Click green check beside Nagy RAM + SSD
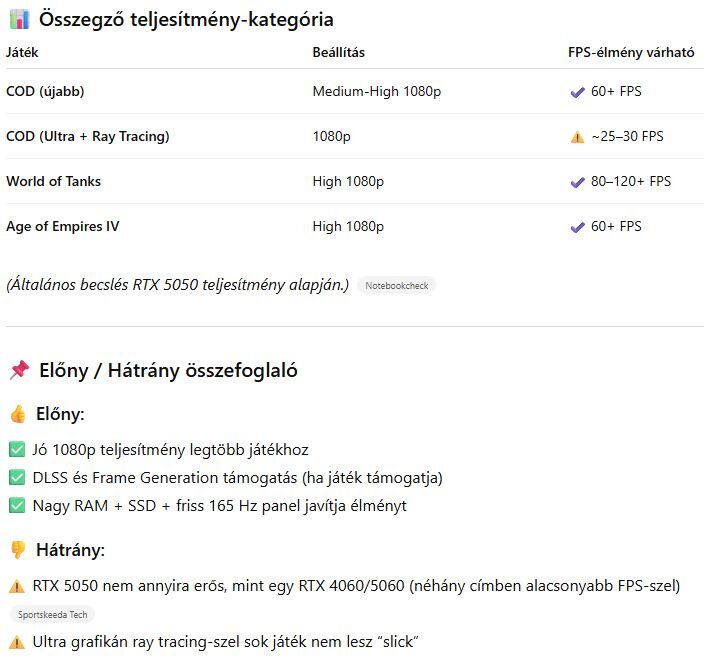704x661 pixels. (x=16, y=506)
